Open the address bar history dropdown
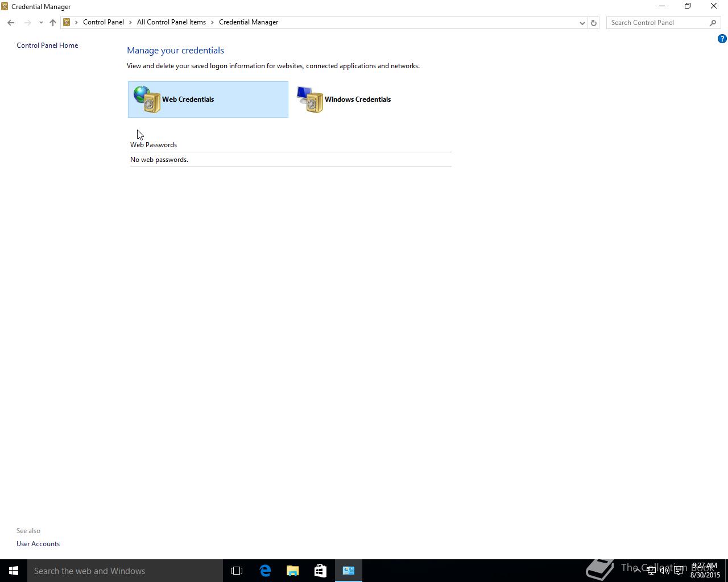This screenshot has width=728, height=582. (582, 23)
